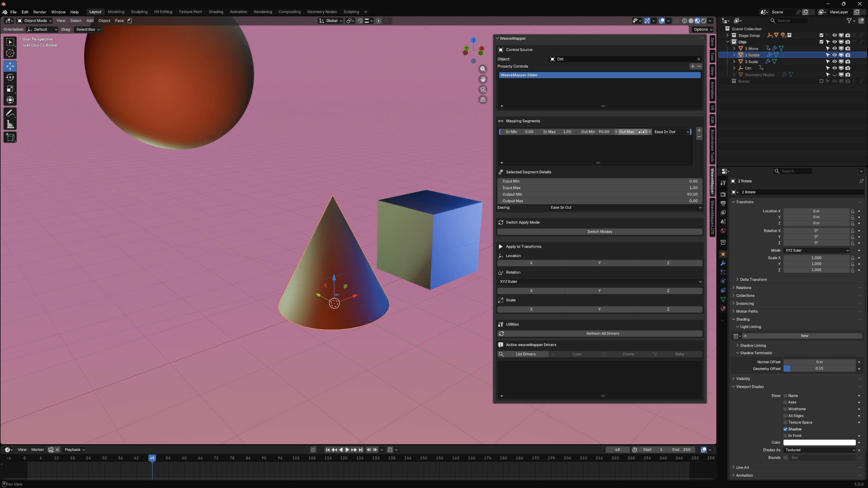868x488 pixels.
Task: Adjust the Geometry Offset slider
Action: point(819,369)
